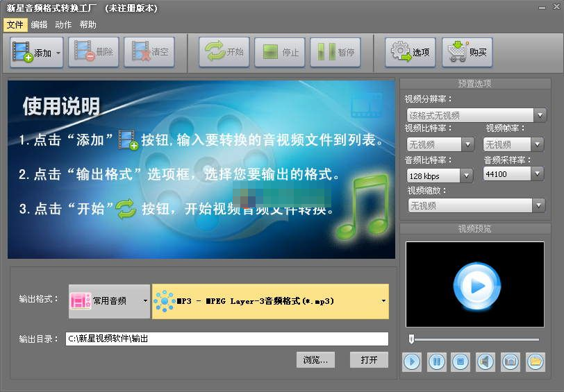Image resolution: width=564 pixels, height=392 pixels.
Task: Click the video preview seek slider
Action: [475, 339]
